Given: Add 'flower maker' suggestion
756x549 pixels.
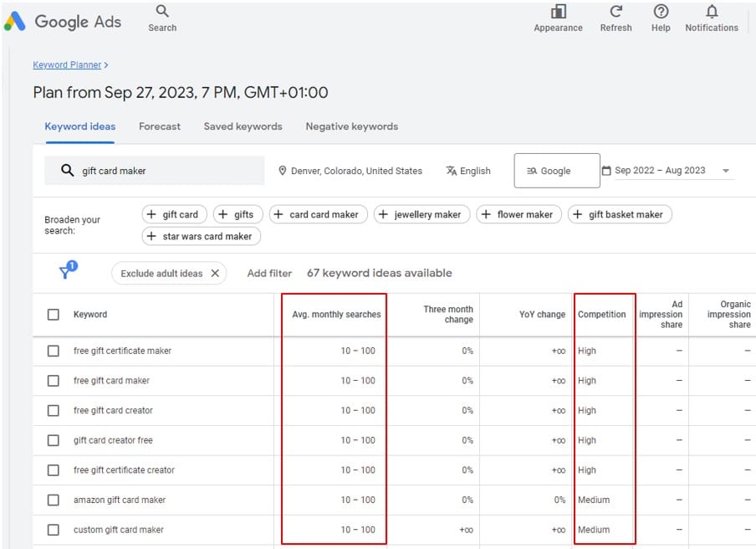Looking at the screenshot, I should [x=518, y=215].
